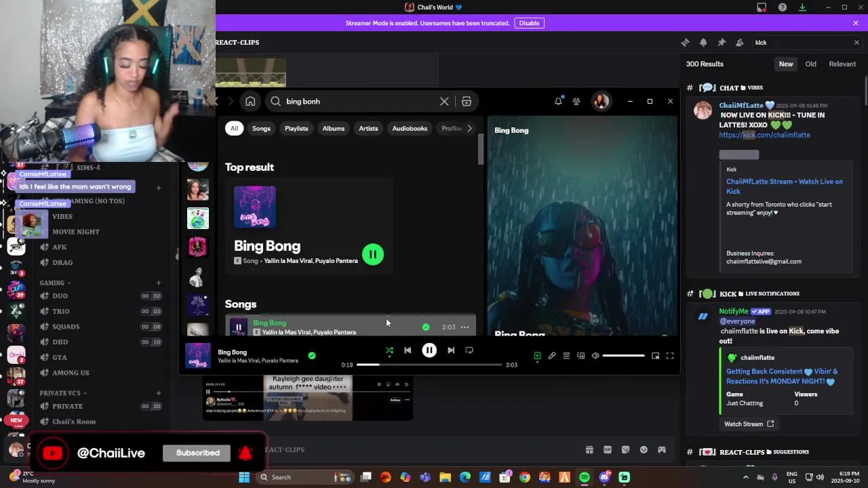The image size is (868, 488).
Task: Dismiss the Streamer Mode banner
Action: coord(856,23)
